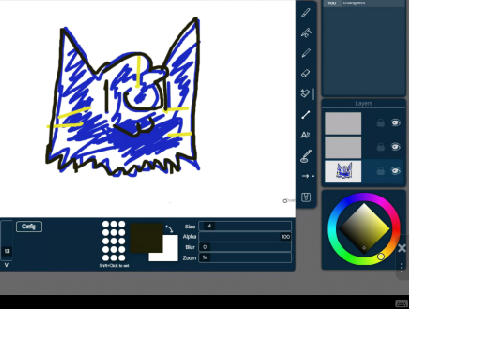Select the airbrush spray tool

[x=306, y=33]
